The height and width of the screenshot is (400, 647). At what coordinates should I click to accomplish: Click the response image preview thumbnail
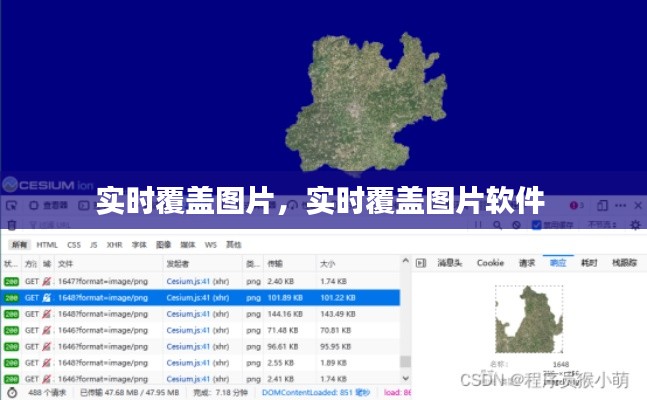(528, 320)
